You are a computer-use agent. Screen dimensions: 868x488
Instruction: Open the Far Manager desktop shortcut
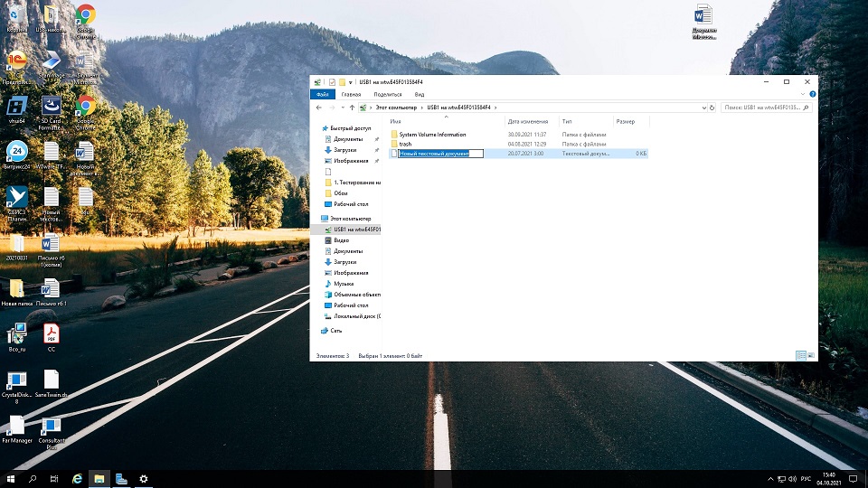(x=16, y=427)
